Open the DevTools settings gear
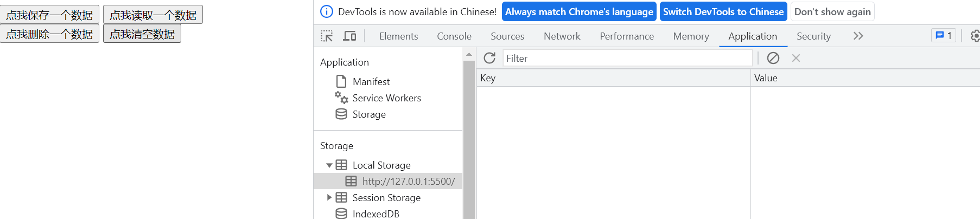Viewport: 980px width, 219px height. [x=975, y=36]
